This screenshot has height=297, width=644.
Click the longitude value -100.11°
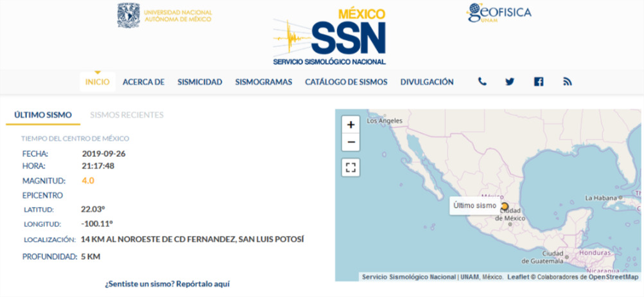(97, 224)
